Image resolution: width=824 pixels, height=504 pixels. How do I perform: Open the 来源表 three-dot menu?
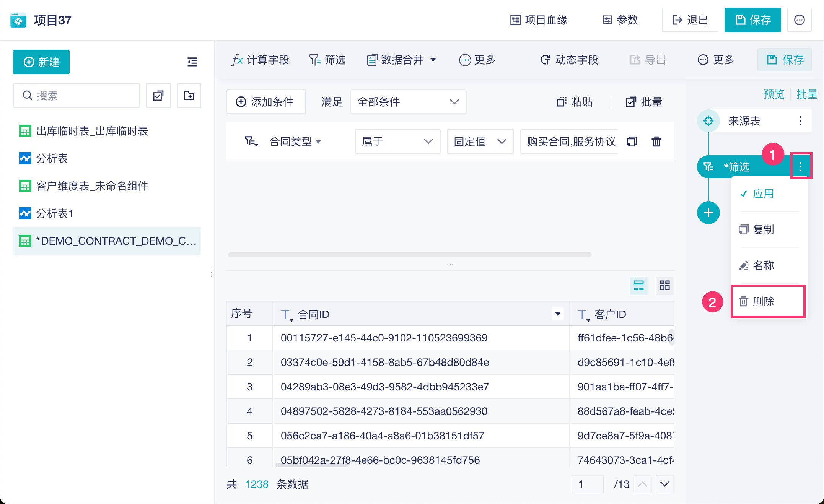click(800, 121)
